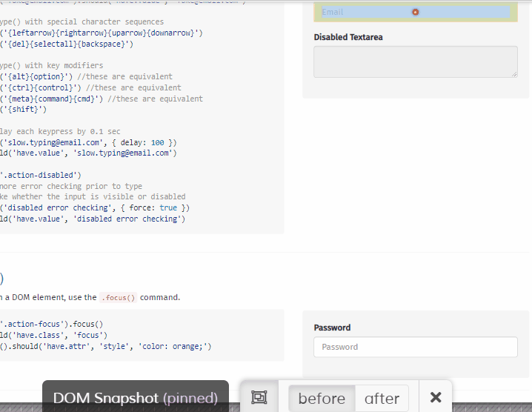
Task: Click the '.action-disabled' code line
Action: point(44,175)
